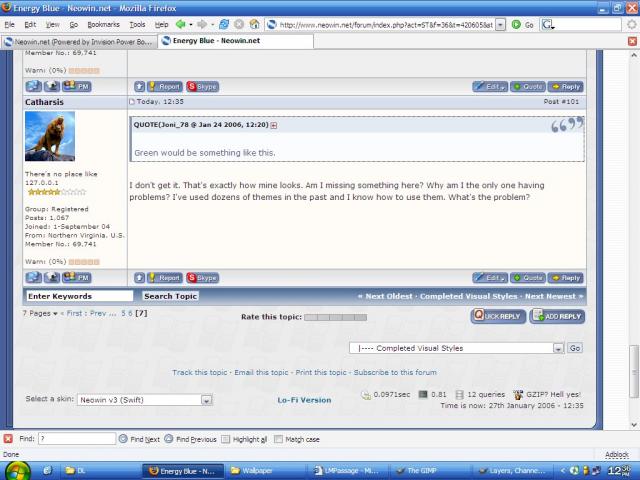
Task: Click Print this topic link
Action: click(321, 372)
